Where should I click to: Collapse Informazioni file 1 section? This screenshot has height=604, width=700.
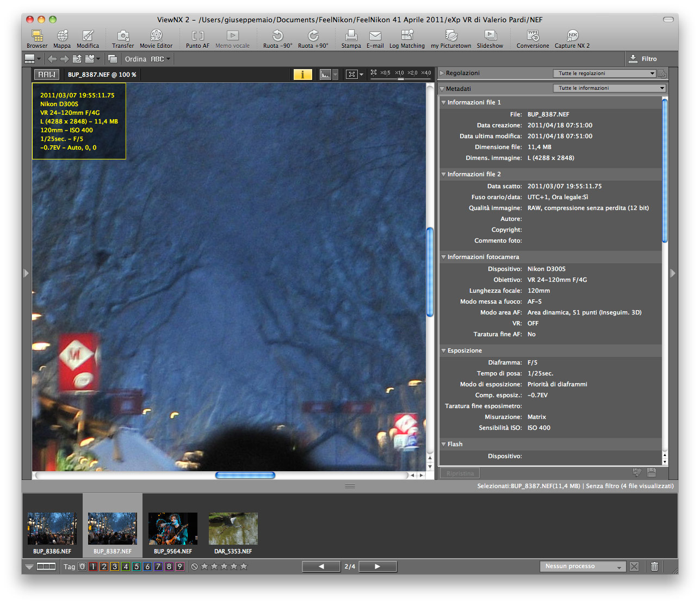443,102
